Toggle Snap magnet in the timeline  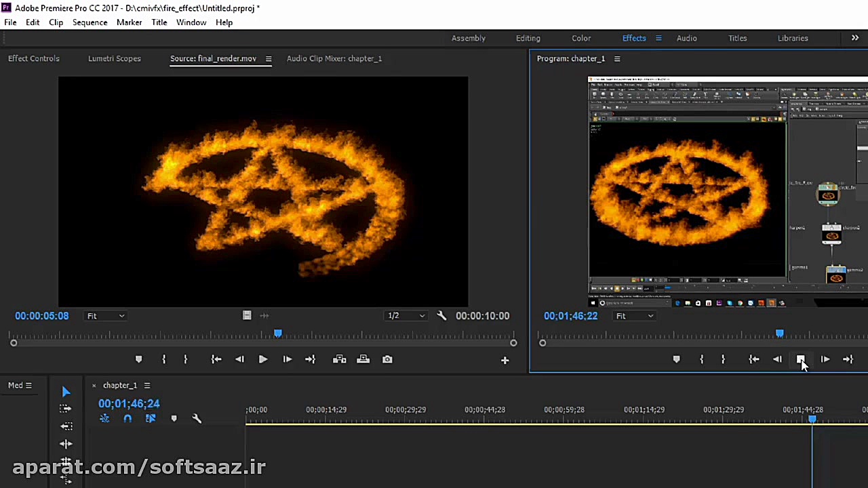click(127, 419)
